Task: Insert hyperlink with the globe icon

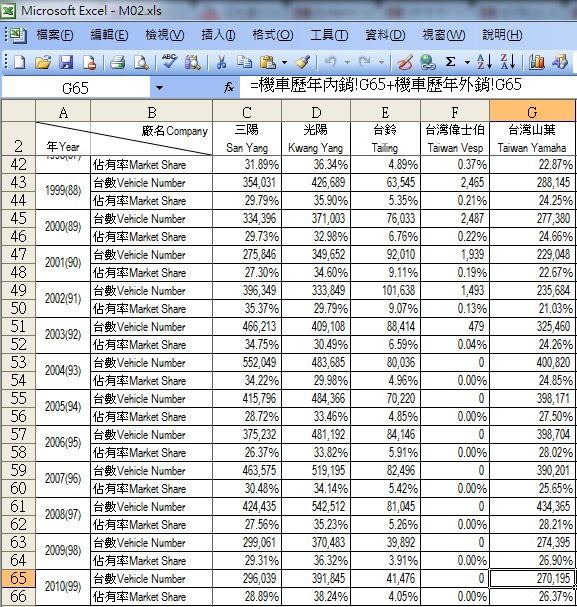Action: click(x=428, y=62)
